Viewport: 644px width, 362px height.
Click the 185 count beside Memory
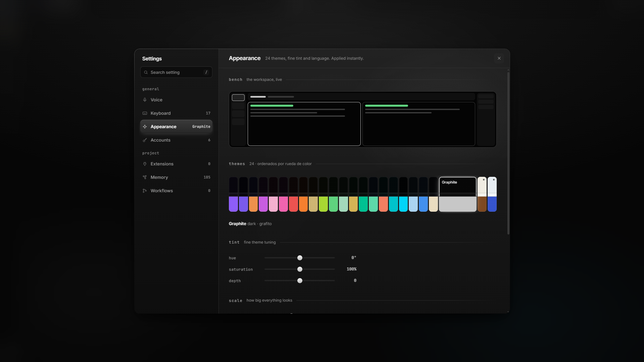coord(207,177)
